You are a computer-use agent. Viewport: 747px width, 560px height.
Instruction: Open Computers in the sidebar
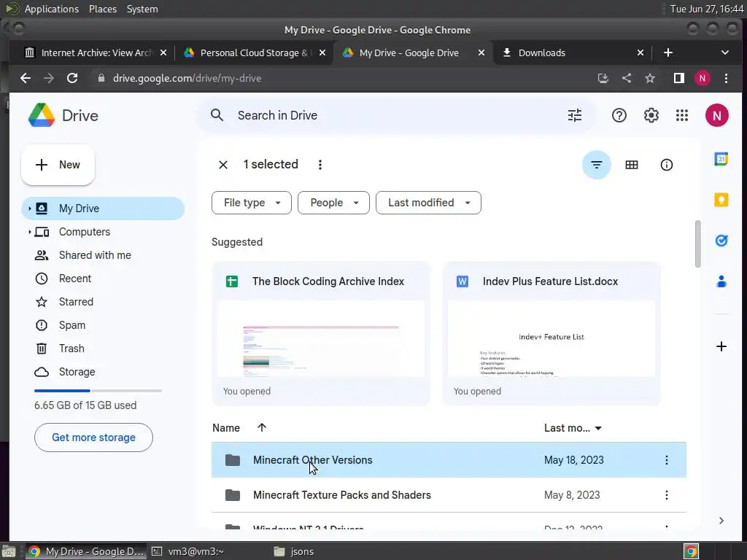[x=103, y=232]
